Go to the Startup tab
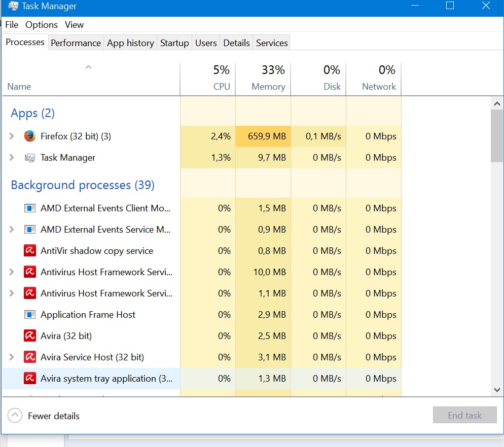 point(174,43)
